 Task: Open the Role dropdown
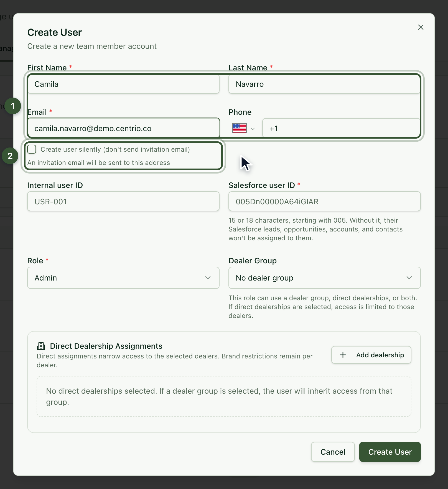pos(123,278)
